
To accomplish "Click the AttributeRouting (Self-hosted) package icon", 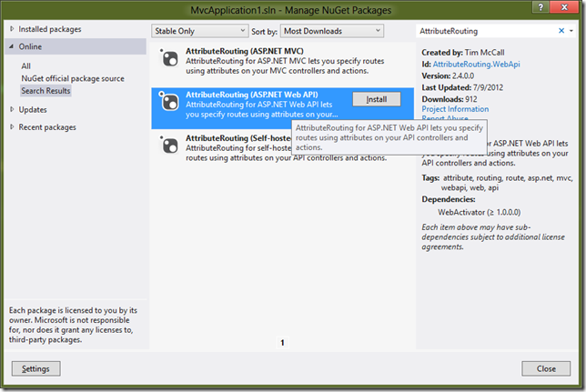I will point(169,145).
